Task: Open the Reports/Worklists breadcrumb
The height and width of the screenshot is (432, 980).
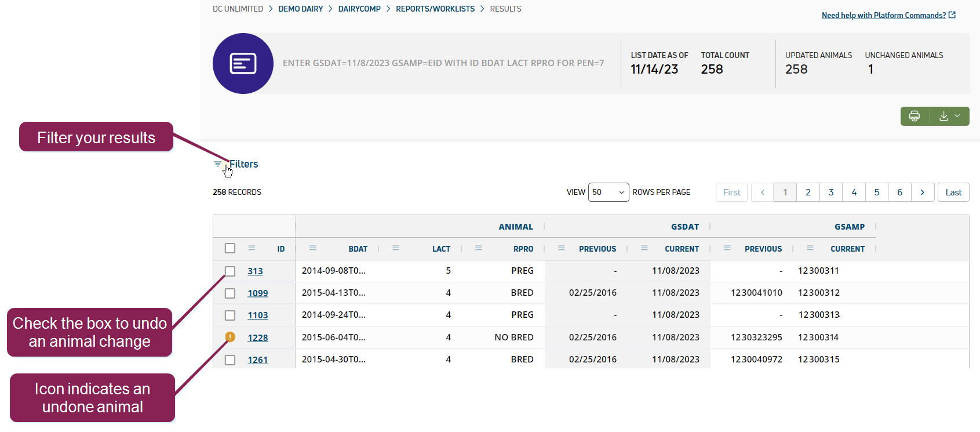Action: click(x=435, y=9)
